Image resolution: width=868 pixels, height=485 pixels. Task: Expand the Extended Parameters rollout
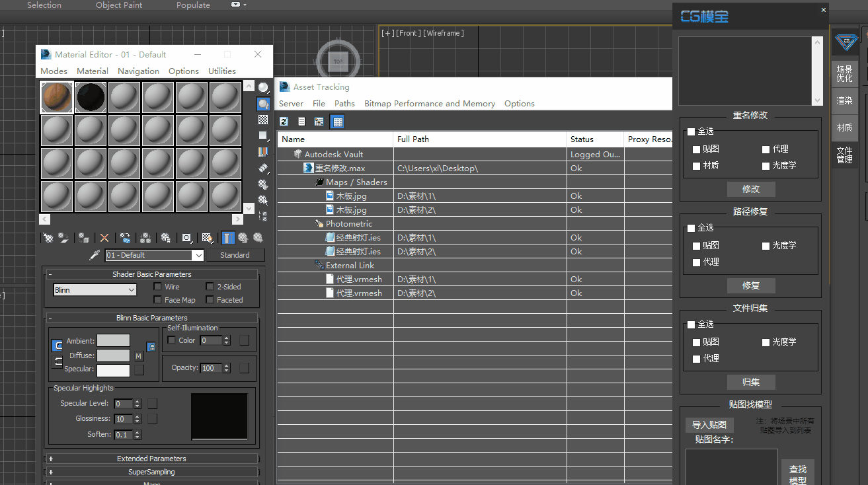(x=151, y=459)
